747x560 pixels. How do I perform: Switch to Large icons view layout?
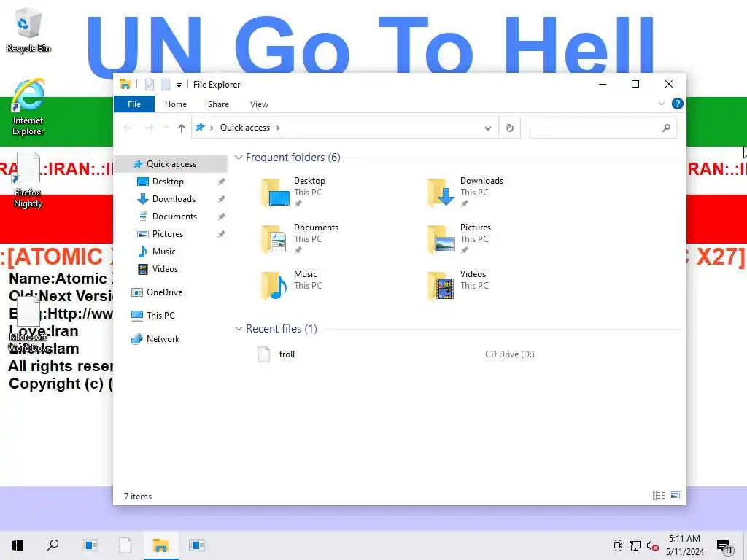(675, 496)
